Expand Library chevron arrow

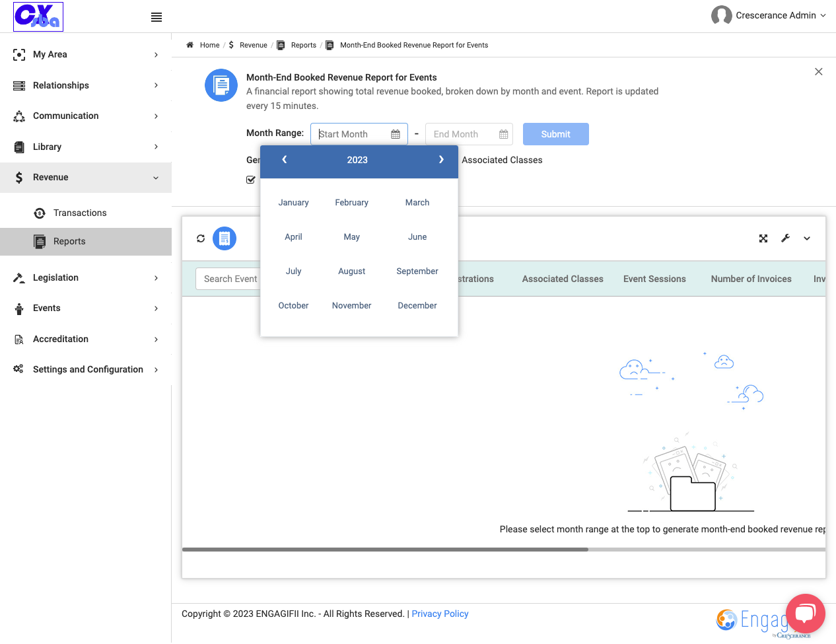pyautogui.click(x=156, y=147)
